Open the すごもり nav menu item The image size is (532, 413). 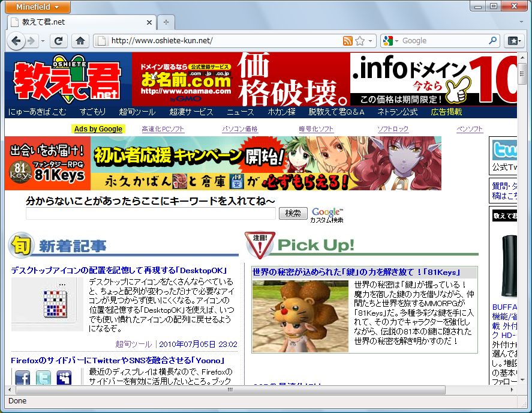92,112
